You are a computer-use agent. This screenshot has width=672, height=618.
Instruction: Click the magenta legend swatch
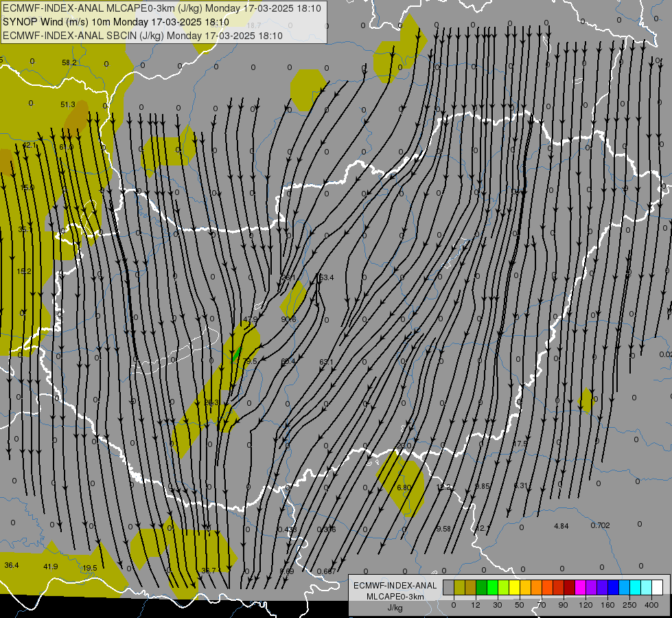pos(580,587)
